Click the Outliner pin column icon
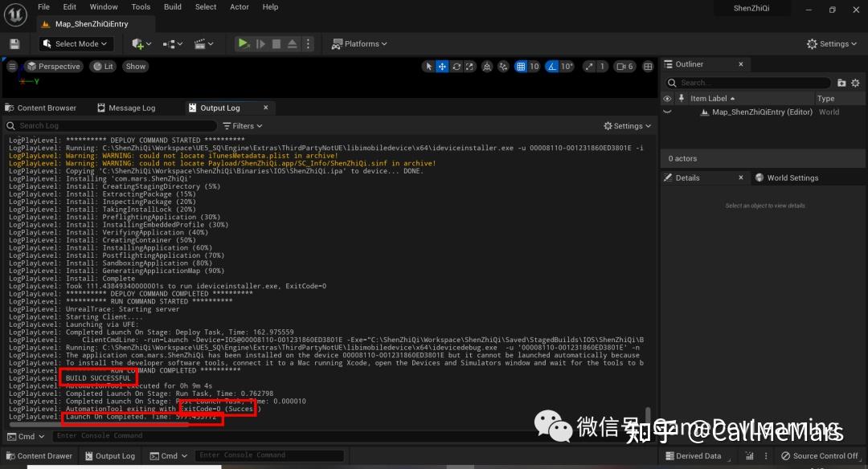 coord(682,98)
